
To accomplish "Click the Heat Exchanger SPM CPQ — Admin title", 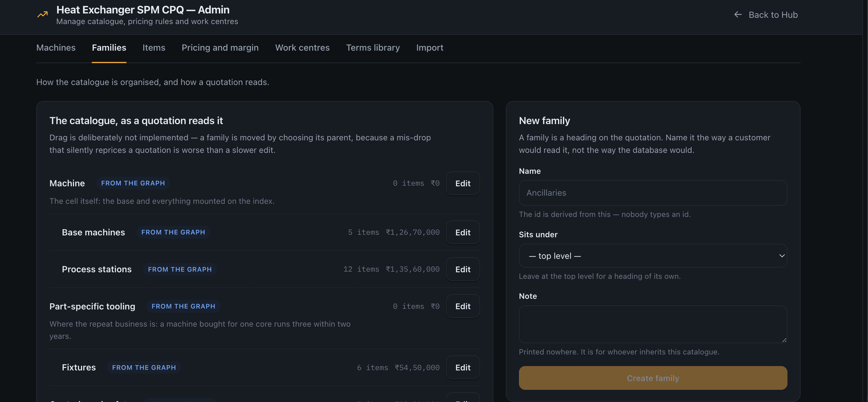I will pos(143,10).
